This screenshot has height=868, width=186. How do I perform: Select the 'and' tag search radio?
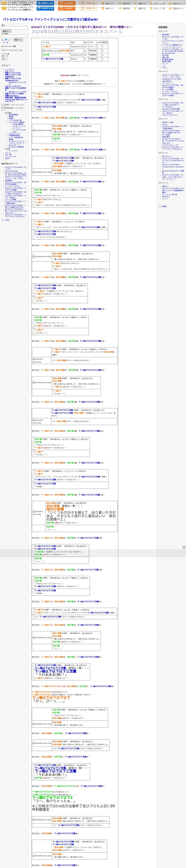point(6,39)
